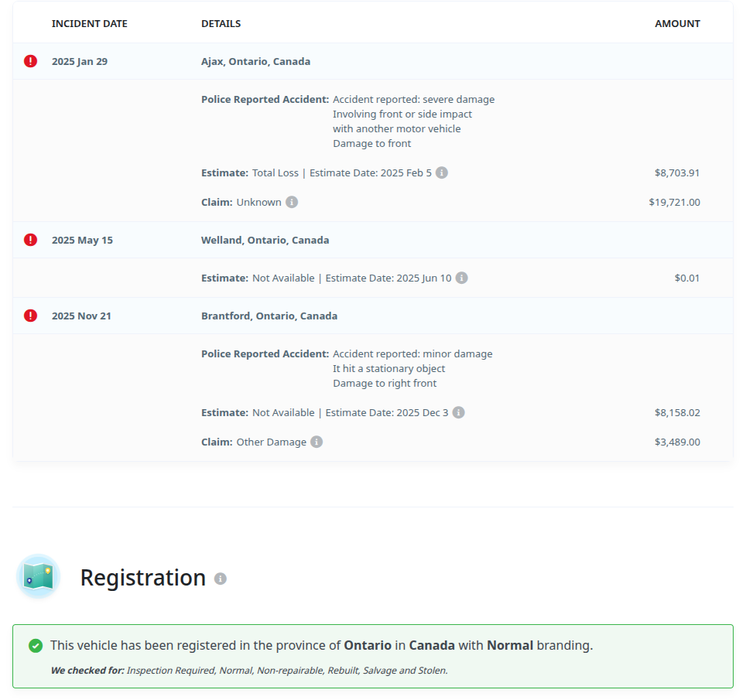Viewport: 746px width, 700px height.
Task: Click red alert icon for 2025 May 15 incident
Action: click(30, 240)
